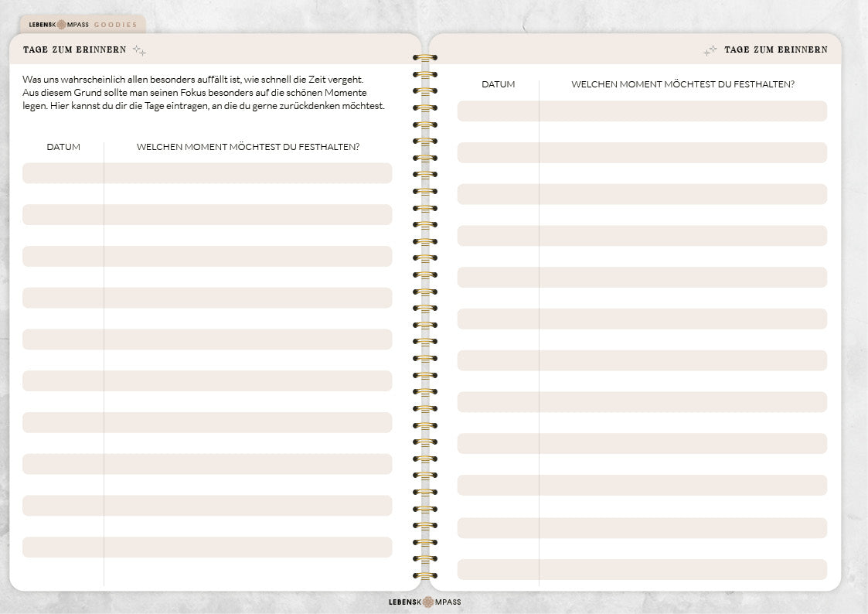
Task: Select the right page heading 'TAGE ZUM ERINNERN'
Action: tap(776, 49)
